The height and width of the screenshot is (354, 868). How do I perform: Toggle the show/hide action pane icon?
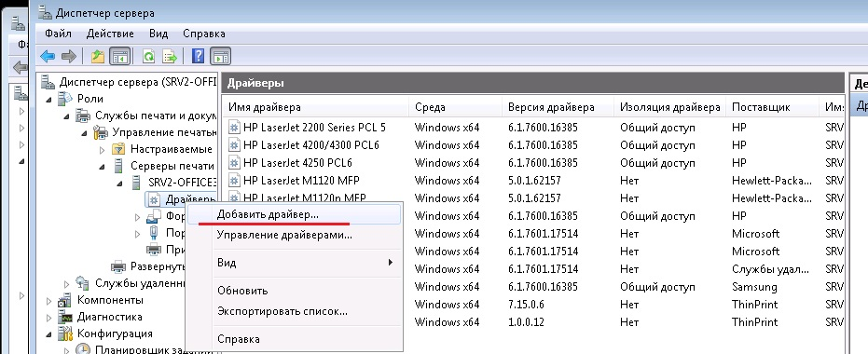click(221, 56)
